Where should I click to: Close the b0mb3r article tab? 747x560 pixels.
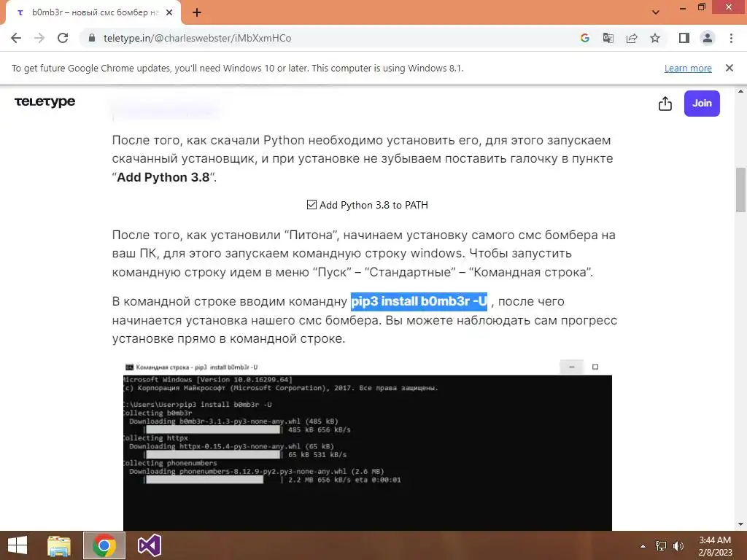[x=169, y=13]
